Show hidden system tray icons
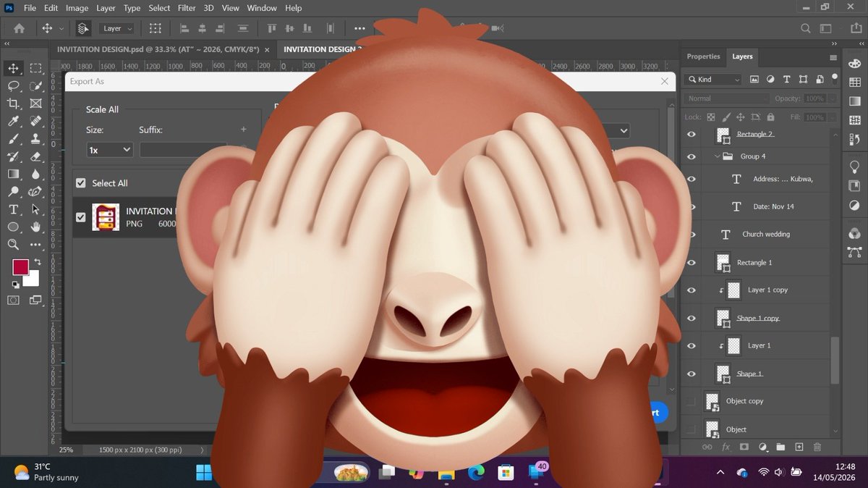Image resolution: width=868 pixels, height=488 pixels. click(720, 472)
